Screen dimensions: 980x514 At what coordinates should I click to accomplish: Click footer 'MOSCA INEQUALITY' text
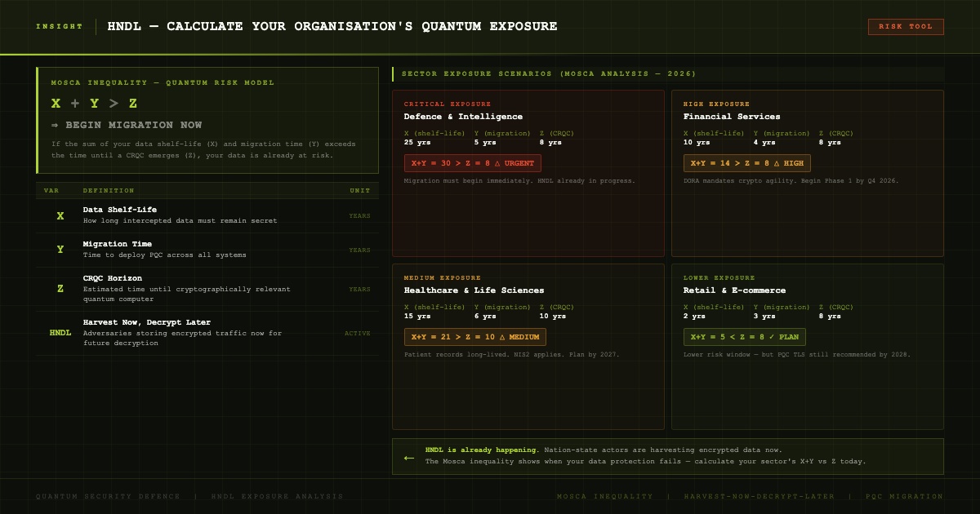(x=605, y=496)
